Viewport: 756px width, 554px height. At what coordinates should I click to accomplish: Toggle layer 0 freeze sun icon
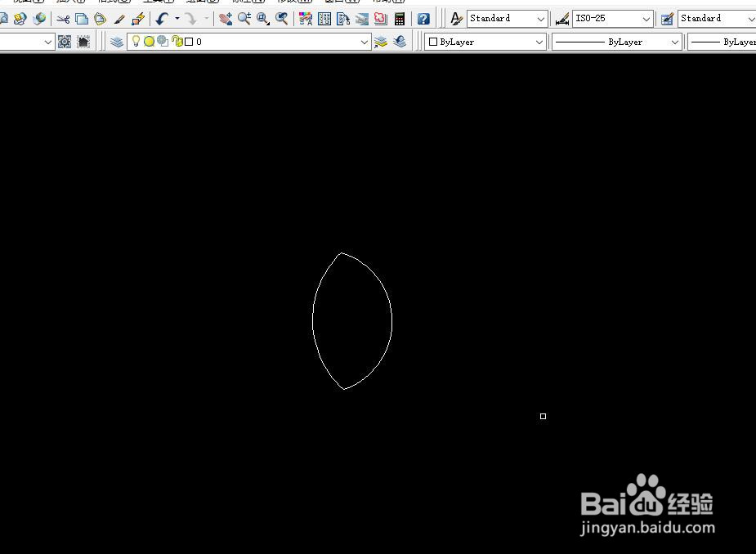(x=149, y=42)
